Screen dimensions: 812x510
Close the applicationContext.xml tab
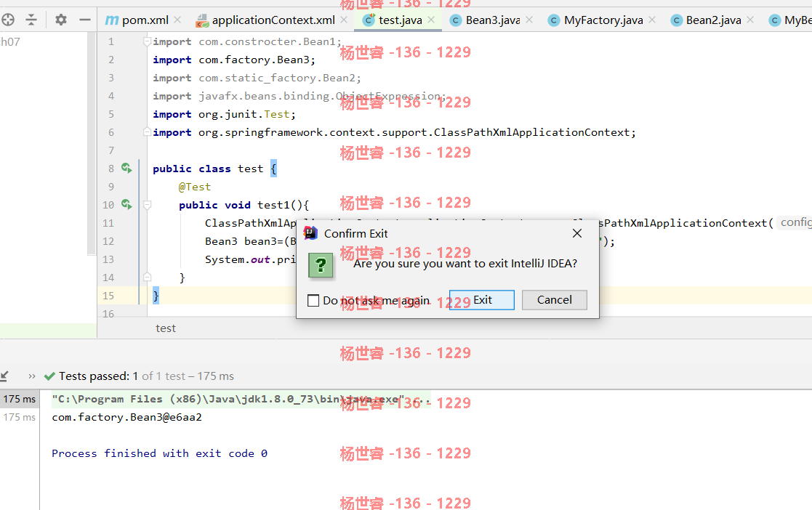pyautogui.click(x=344, y=20)
